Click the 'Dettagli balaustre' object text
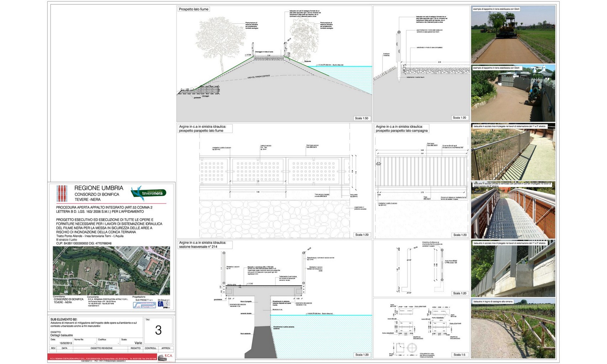Screen dimensions: 607x364 pos(62,335)
